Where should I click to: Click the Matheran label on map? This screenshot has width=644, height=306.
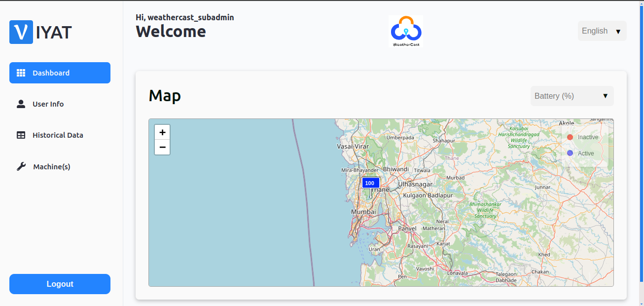coord(433,229)
